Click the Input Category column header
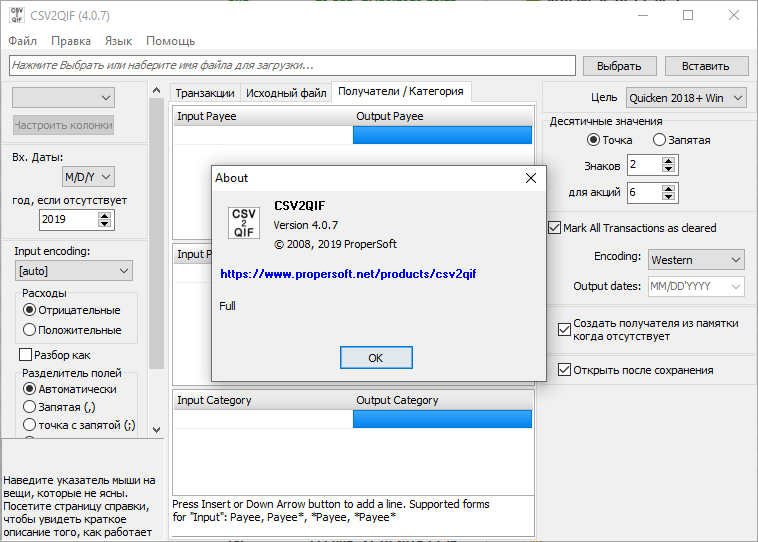The height and width of the screenshot is (542, 758). [x=263, y=400]
